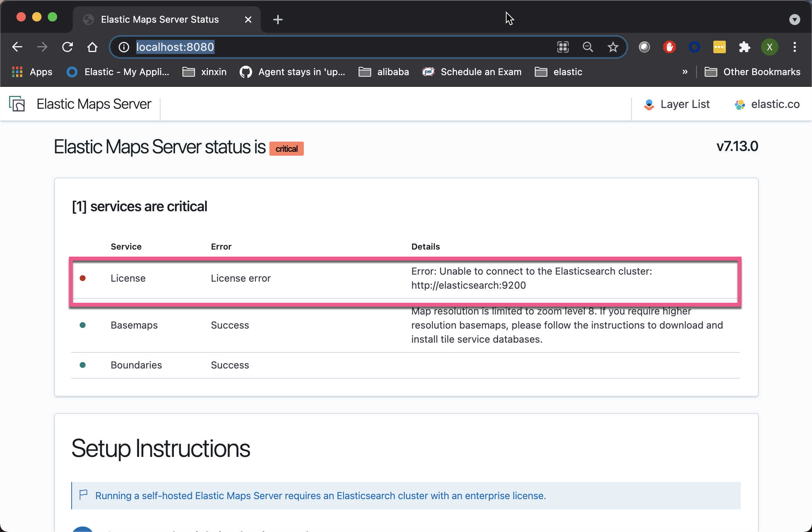812x532 pixels.
Task: Click the site information icon in the address bar
Action: (124, 47)
